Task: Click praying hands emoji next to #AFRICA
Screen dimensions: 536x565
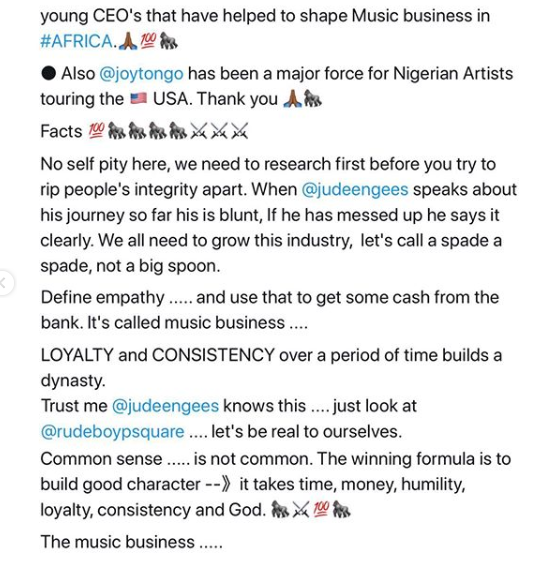Action: 128,41
